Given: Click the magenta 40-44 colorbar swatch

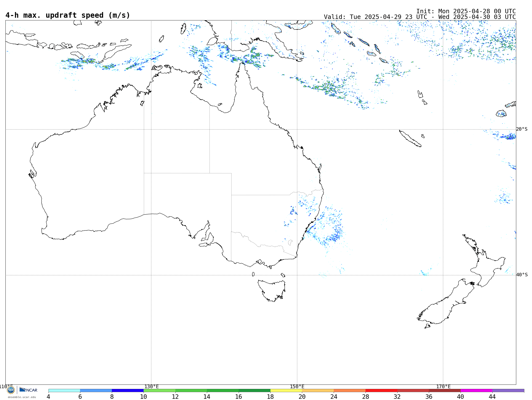Looking at the screenshot, I should (477, 391).
